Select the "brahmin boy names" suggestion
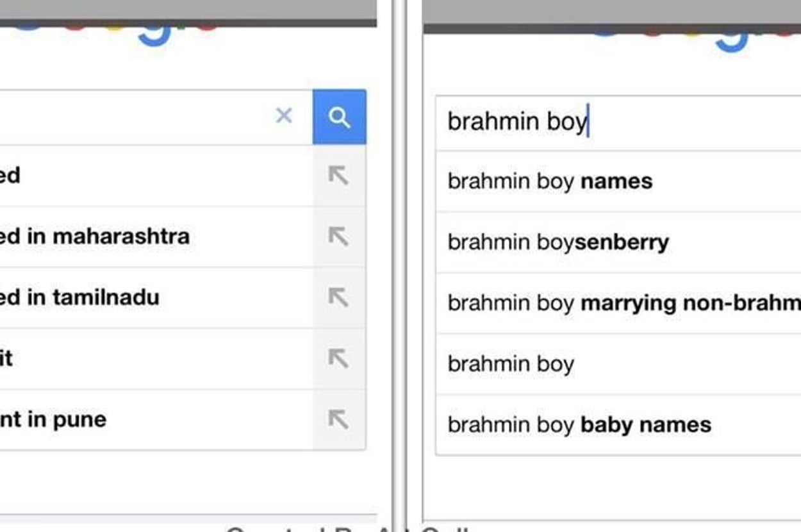 pyautogui.click(x=550, y=181)
